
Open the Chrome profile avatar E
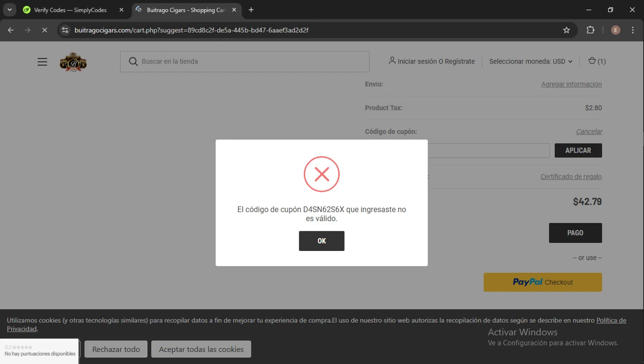point(615,30)
